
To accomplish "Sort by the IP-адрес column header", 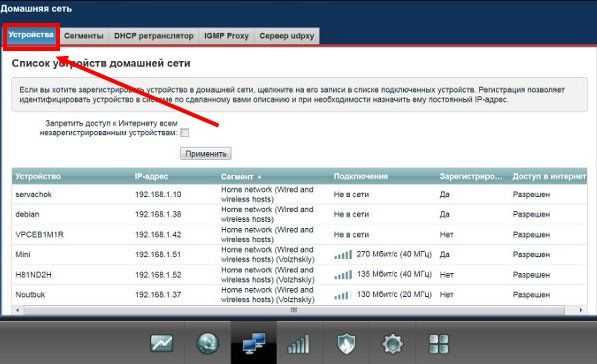I will (x=151, y=177).
